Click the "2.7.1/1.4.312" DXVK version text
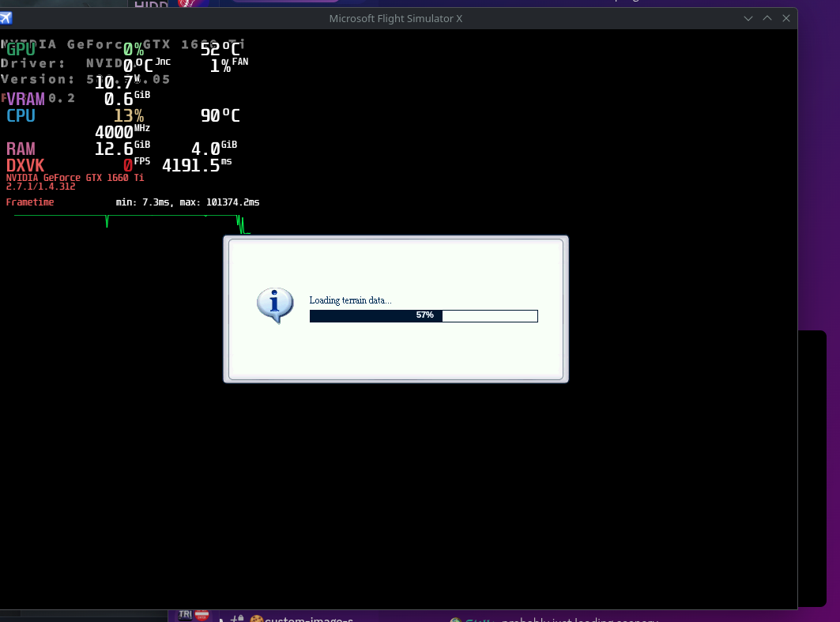Viewport: 840px width, 622px height. coord(41,187)
